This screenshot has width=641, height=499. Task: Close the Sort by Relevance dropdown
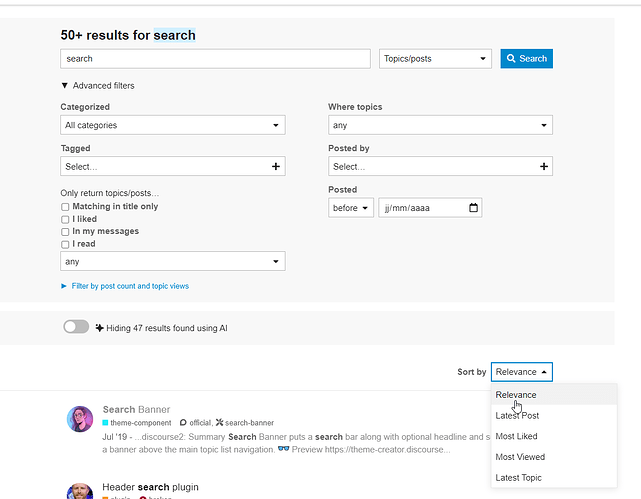click(x=522, y=372)
